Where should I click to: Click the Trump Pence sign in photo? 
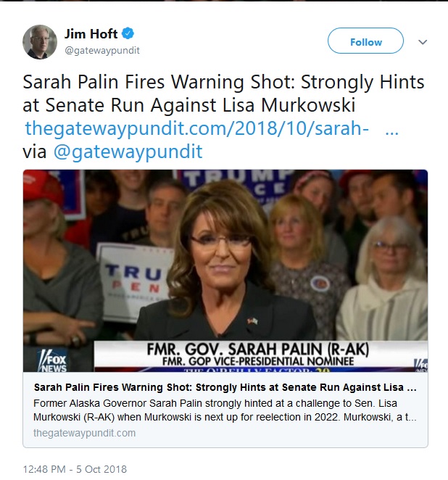click(x=135, y=281)
